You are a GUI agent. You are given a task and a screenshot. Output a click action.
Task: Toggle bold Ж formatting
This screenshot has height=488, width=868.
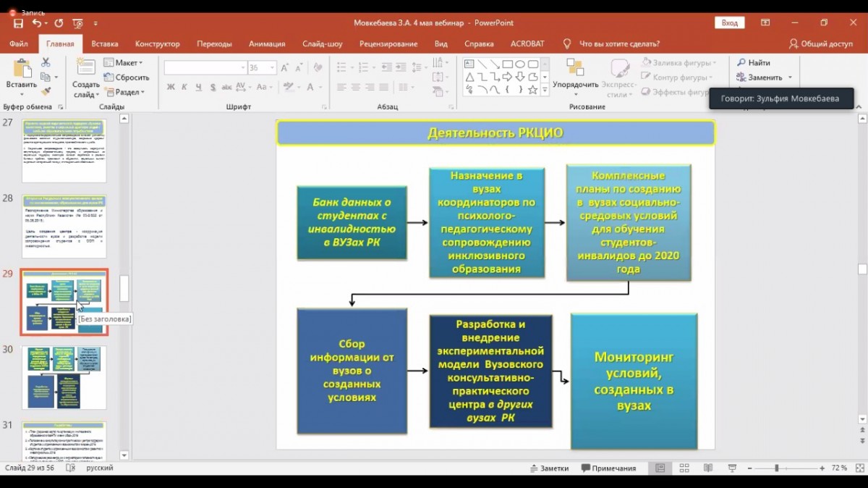[x=171, y=87]
